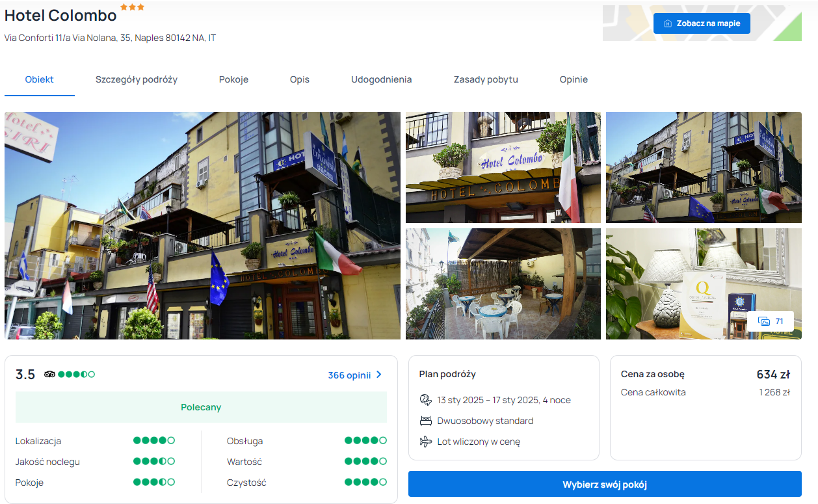Click the travel dates 13 sty 2025 text
818x504 pixels.
click(504, 400)
